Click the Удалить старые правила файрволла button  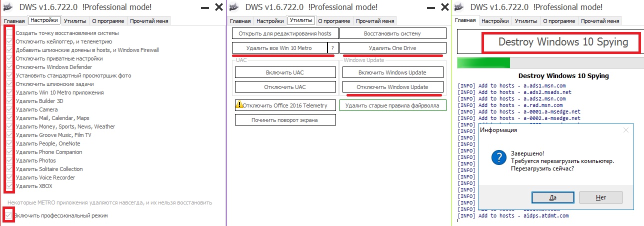pos(393,105)
